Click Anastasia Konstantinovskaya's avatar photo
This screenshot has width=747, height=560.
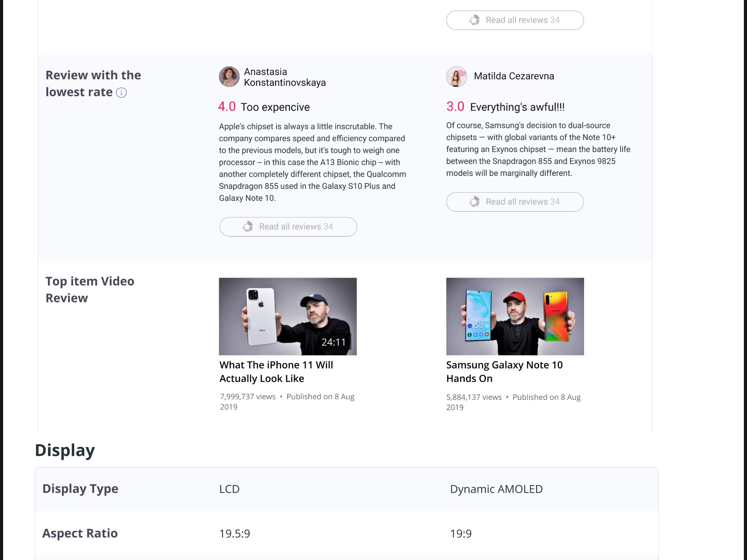[x=229, y=77]
